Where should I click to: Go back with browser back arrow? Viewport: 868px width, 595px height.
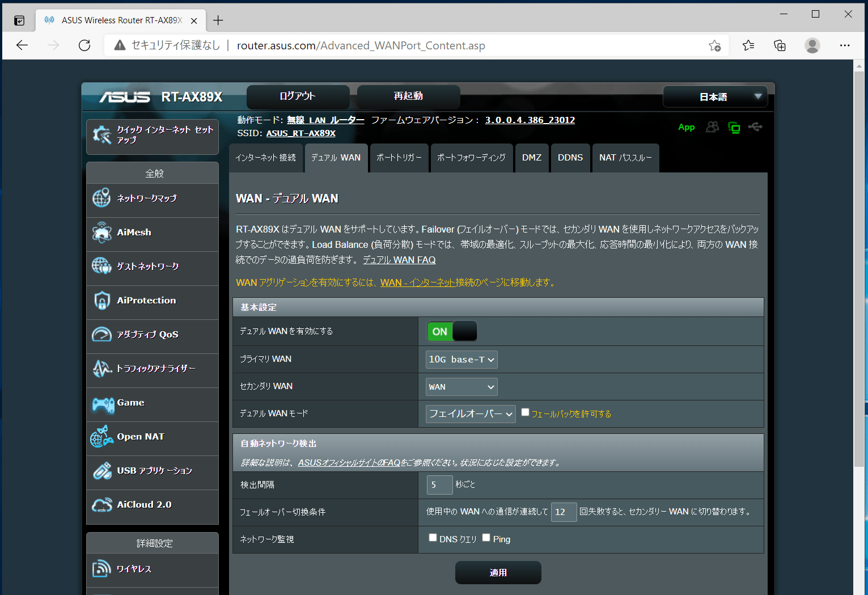(x=22, y=45)
